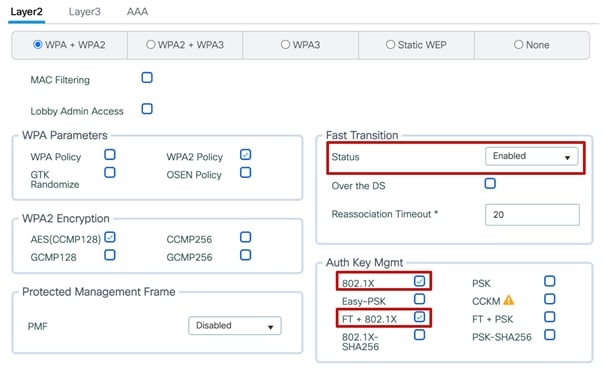
Task: Check the OSEN Policy checkbox
Action: (245, 172)
